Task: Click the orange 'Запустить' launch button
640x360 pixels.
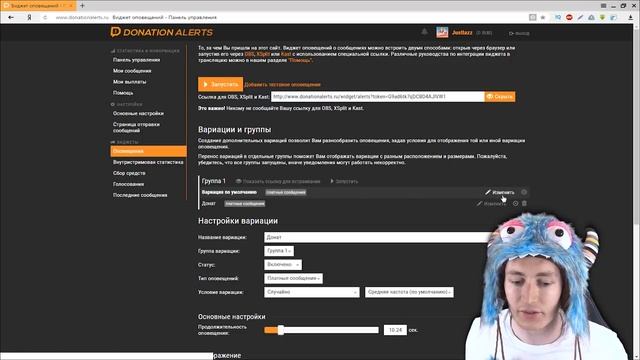Action: [220, 84]
